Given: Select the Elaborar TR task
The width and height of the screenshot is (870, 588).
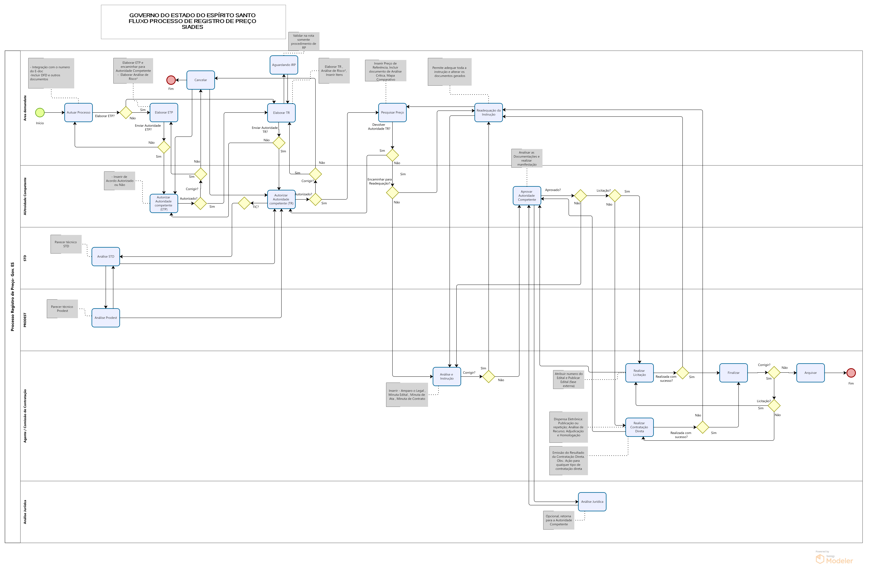Looking at the screenshot, I should coord(281,113).
